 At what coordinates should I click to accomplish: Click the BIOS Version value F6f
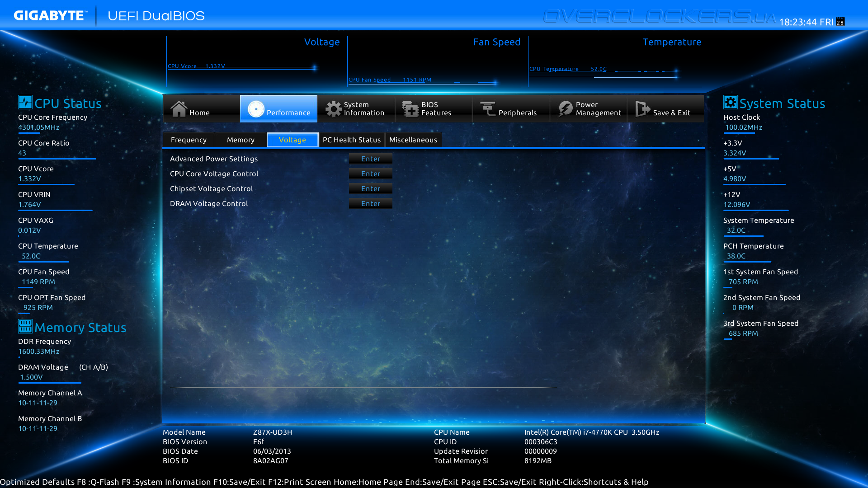(x=259, y=441)
